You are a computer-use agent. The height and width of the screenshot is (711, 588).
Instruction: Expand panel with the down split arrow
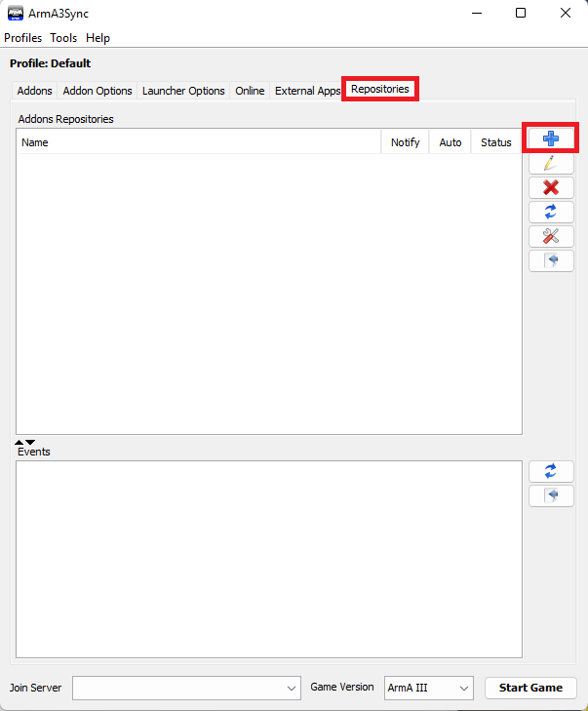coord(30,442)
